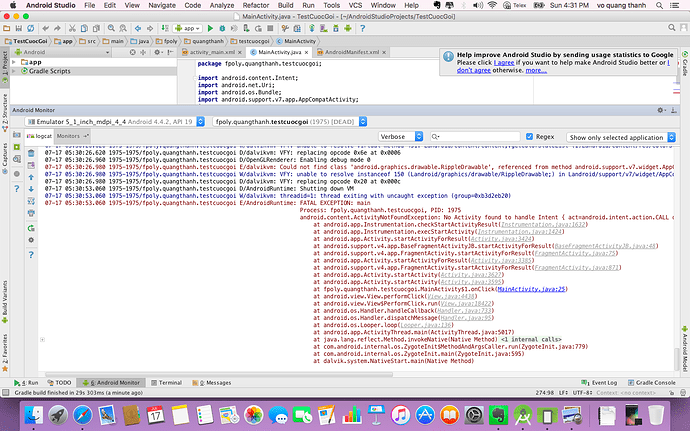Click the Open folder toolbar icon

point(7,28)
